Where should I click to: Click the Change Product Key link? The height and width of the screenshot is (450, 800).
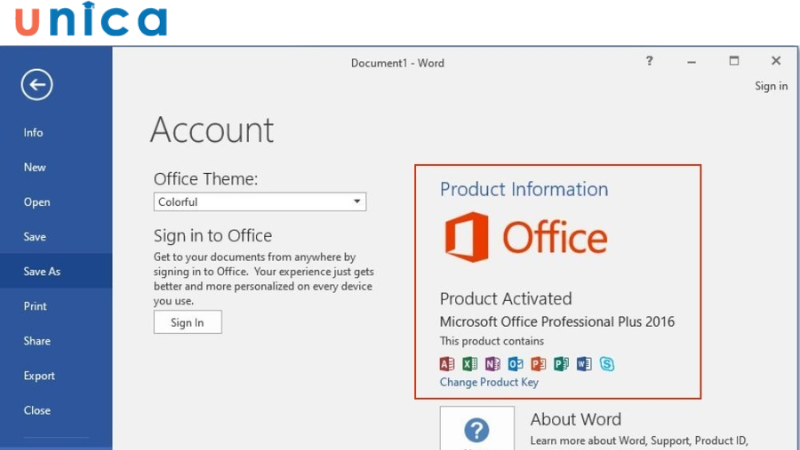(489, 382)
